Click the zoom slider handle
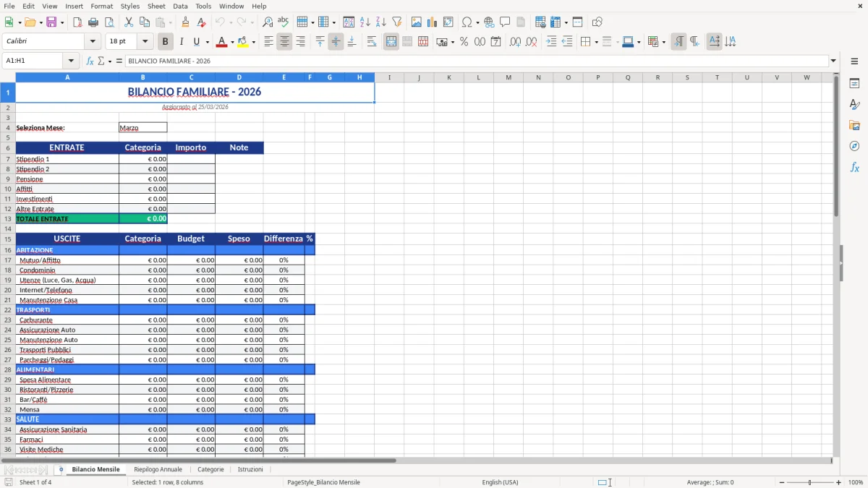Viewport: 868px width, 488px height. [x=810, y=482]
